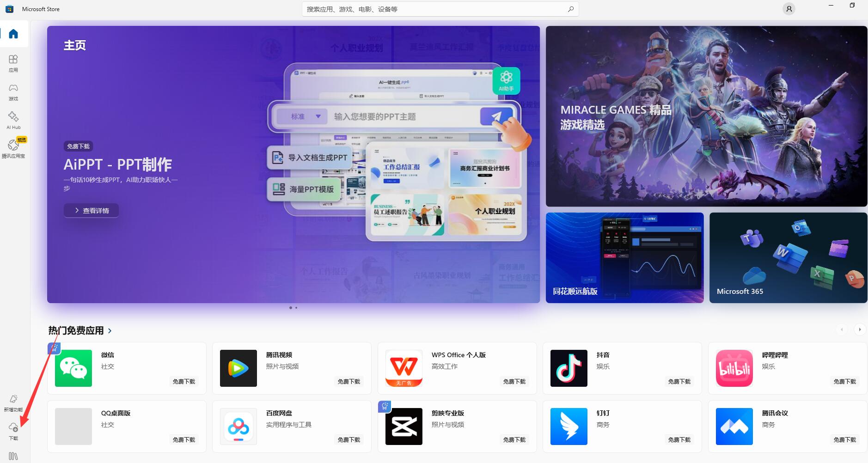Click the WPS Office 个人版 name text
The height and width of the screenshot is (463, 868).
[458, 355]
